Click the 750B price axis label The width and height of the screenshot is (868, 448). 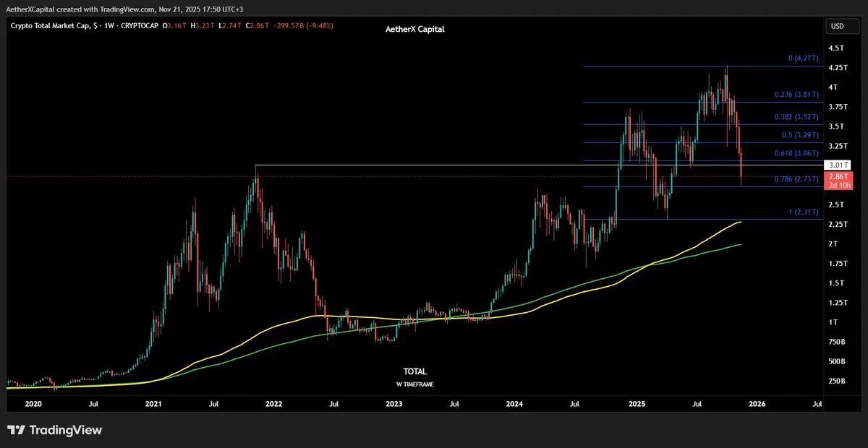838,342
